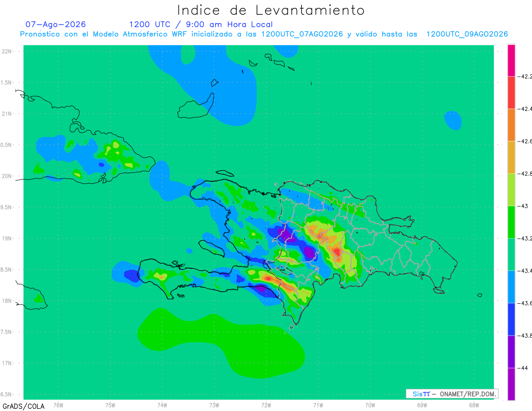Viewport: 532px width, 411px height.
Task: Select light blue legend swatch between -43.4 and -43.6
Action: tap(511, 287)
